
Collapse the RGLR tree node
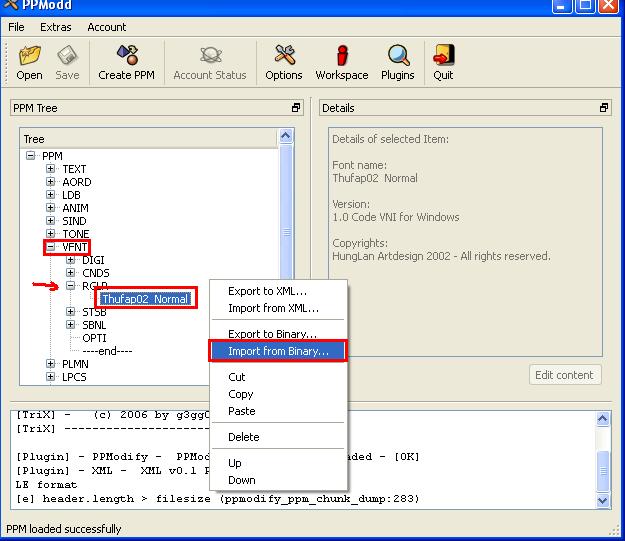click(x=71, y=285)
